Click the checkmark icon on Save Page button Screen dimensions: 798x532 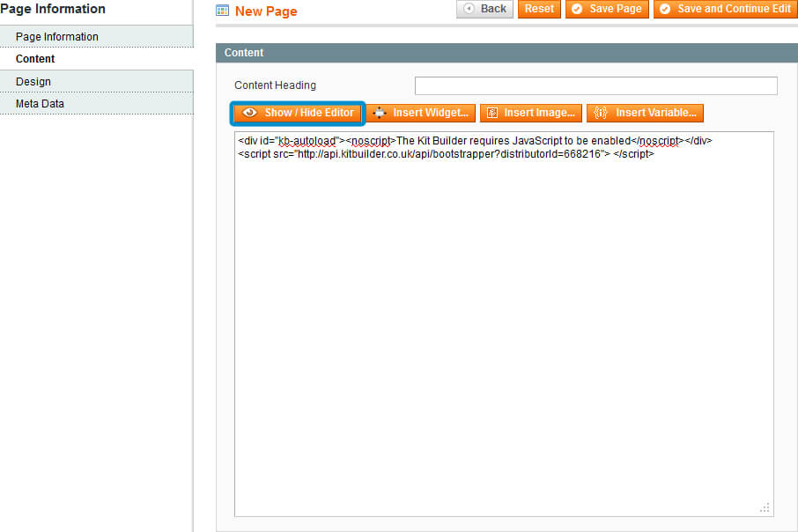577,9
